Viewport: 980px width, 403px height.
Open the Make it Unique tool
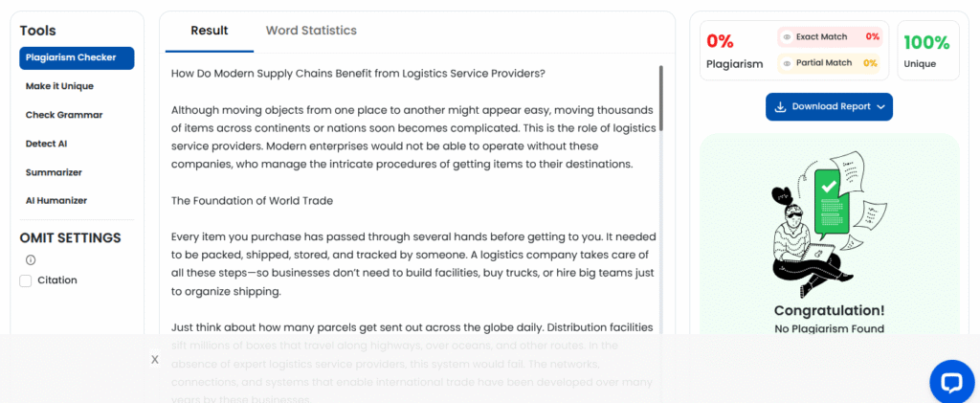click(x=59, y=86)
